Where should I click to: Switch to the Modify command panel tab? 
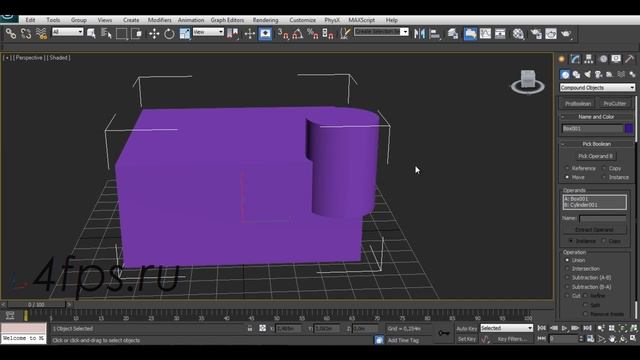575,59
